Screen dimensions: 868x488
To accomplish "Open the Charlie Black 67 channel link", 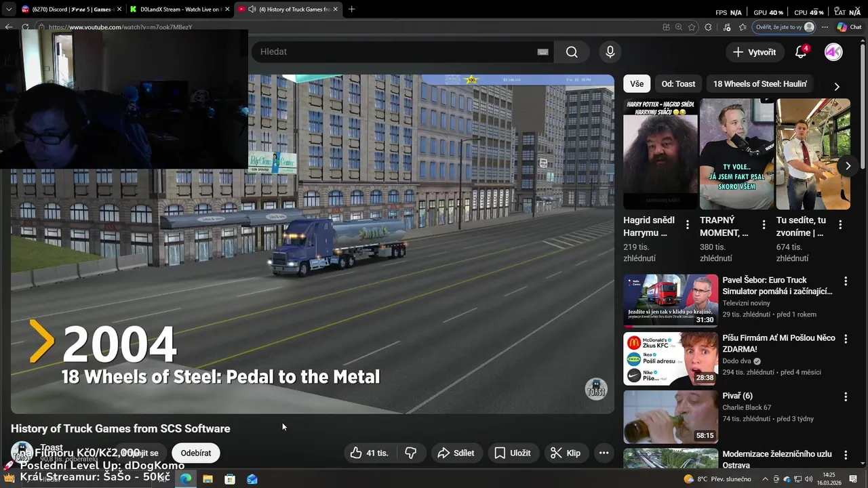I will (x=747, y=407).
